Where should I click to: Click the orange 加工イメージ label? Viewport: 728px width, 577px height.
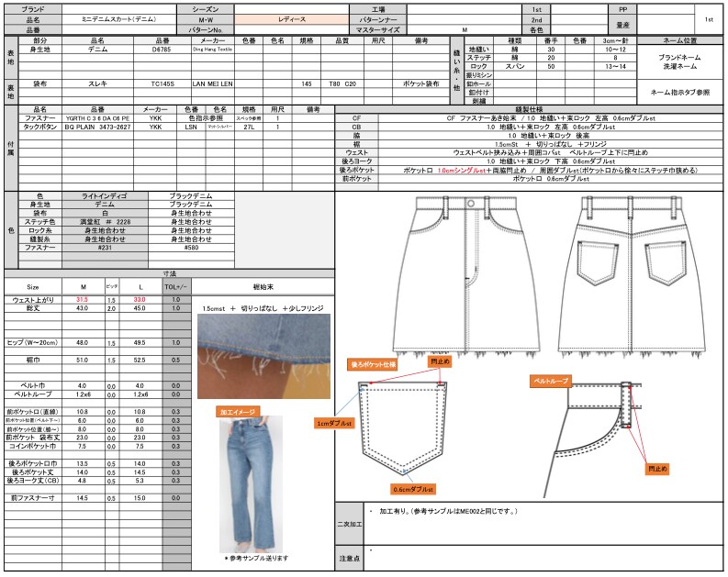pyautogui.click(x=237, y=411)
